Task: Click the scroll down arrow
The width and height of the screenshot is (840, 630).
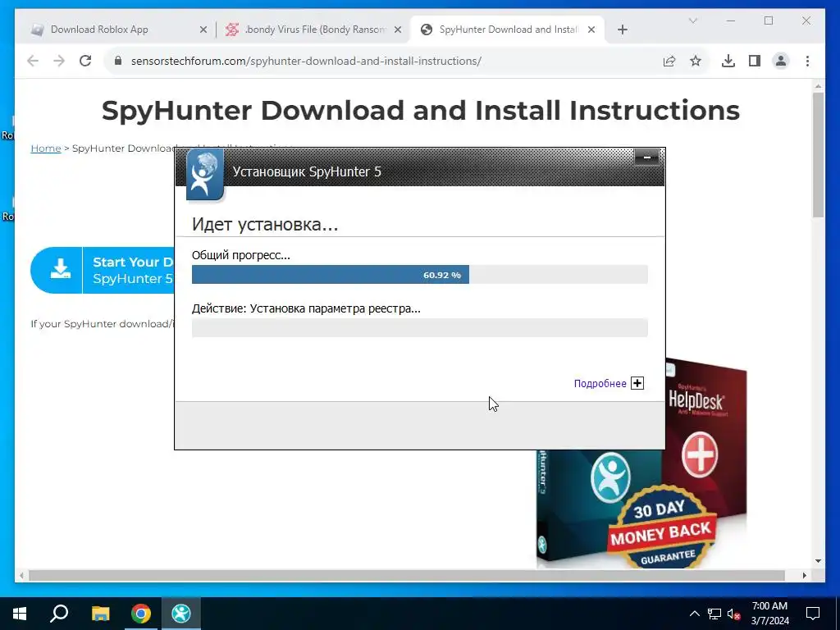Action: click(818, 561)
